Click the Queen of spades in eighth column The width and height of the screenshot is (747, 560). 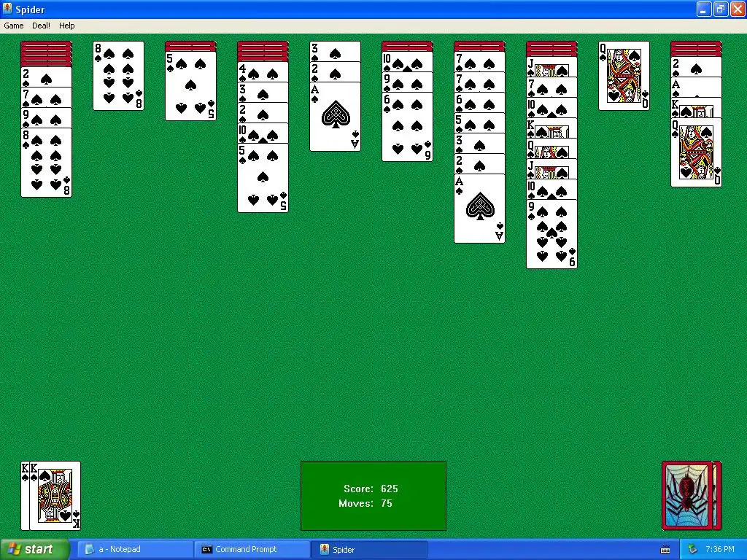[x=551, y=149]
